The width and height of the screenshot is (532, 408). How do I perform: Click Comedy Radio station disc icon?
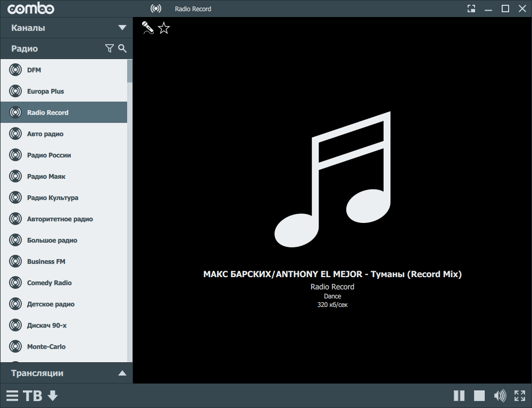point(15,282)
